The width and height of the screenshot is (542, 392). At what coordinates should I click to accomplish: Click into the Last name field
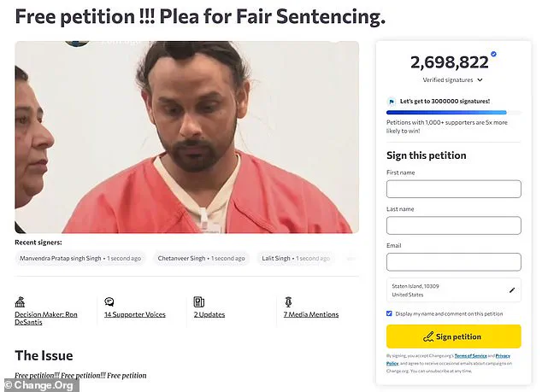click(453, 225)
